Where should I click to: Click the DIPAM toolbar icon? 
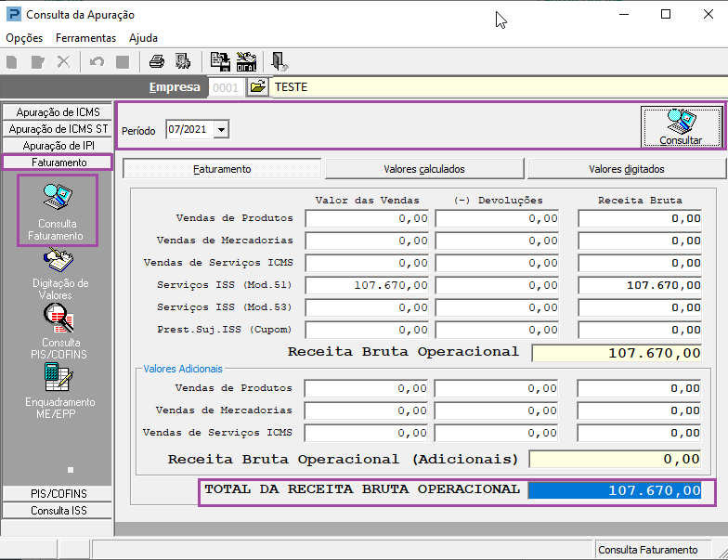click(247, 61)
